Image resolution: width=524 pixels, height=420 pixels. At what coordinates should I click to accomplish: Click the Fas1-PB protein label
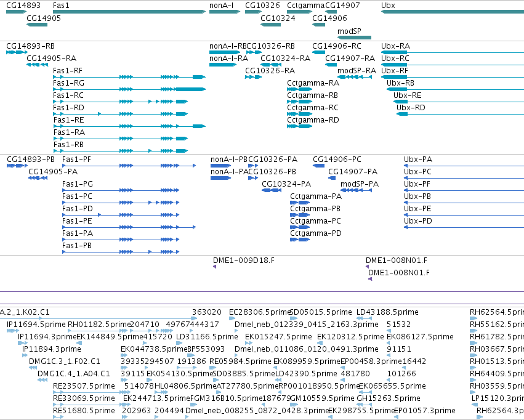coord(77,246)
